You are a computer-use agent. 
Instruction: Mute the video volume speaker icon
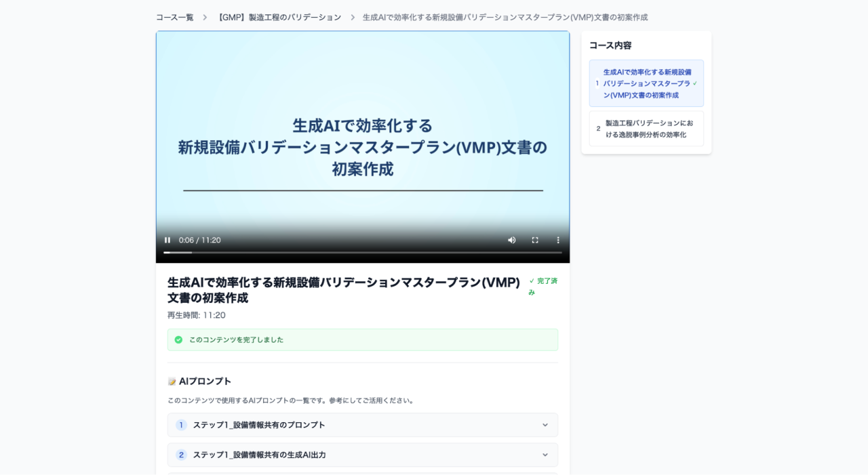(x=512, y=240)
